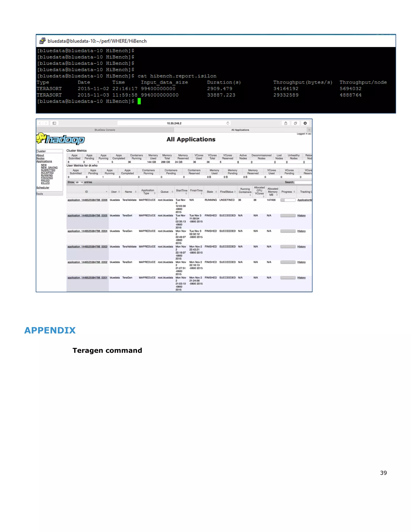Image resolution: width=411 pixels, height=532 pixels.
Task: Collapse the Cluster section header
Action: [x=50, y=151]
